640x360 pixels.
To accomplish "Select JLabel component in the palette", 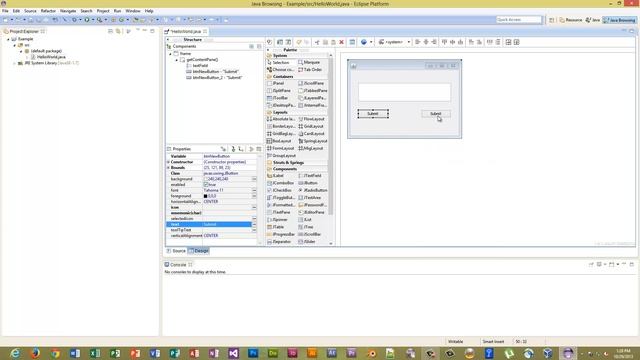I will click(276, 176).
